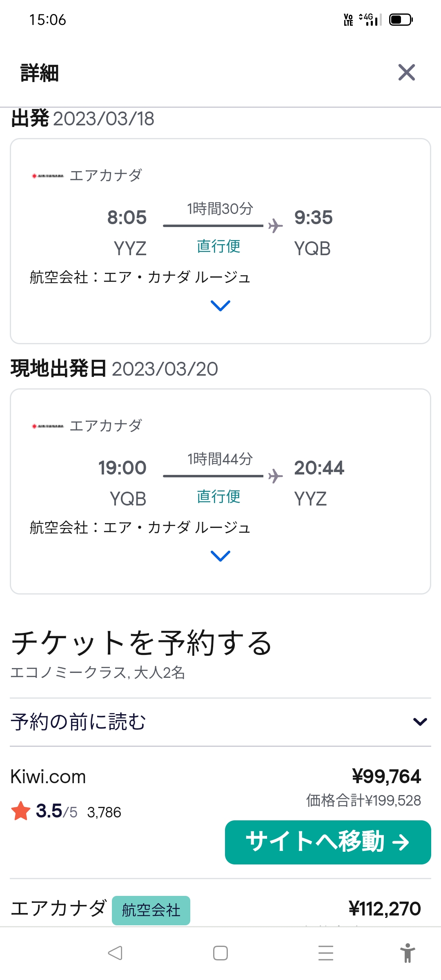
Task: Tap battery indicator in status bar
Action: pyautogui.click(x=401, y=20)
